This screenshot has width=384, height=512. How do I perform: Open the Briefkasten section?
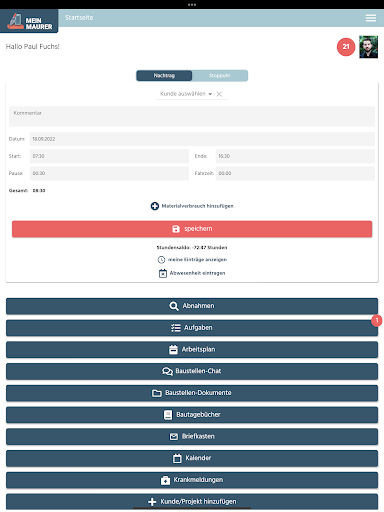click(192, 437)
